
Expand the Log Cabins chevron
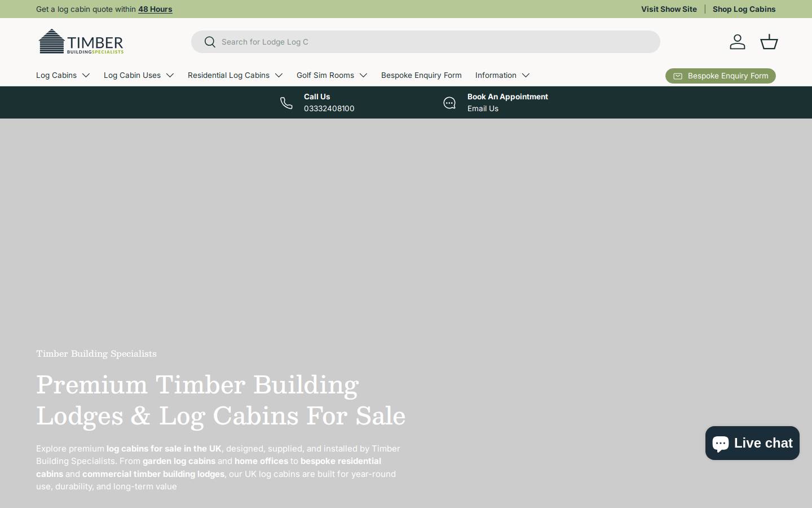click(86, 75)
